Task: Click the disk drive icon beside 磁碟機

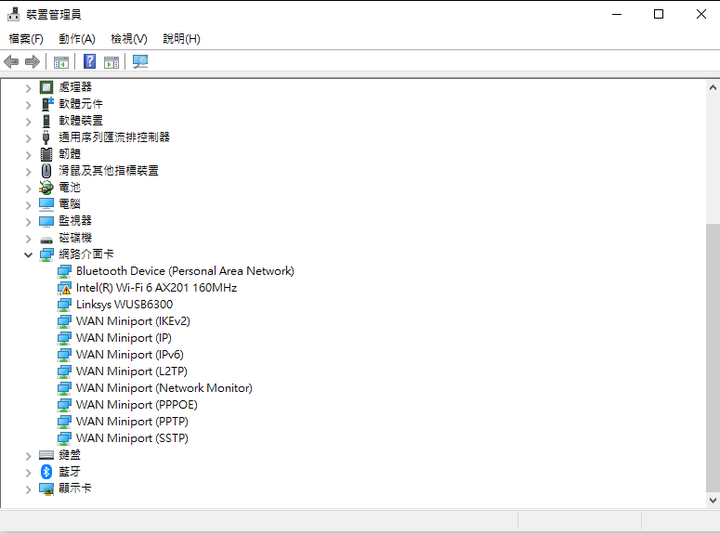Action: (x=46, y=239)
